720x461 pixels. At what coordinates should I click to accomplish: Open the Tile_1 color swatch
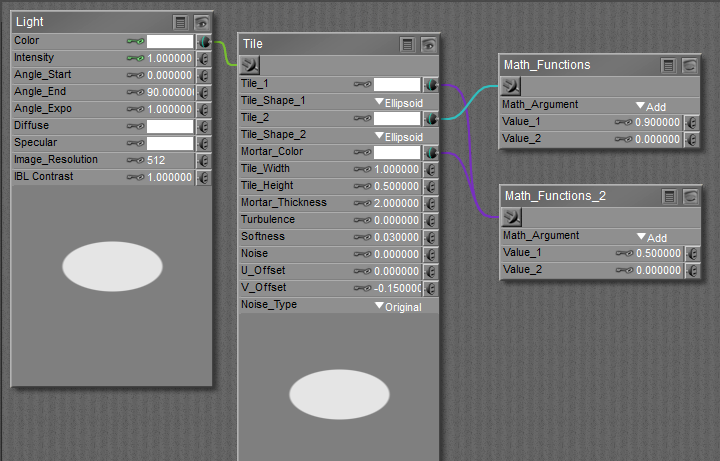397,85
